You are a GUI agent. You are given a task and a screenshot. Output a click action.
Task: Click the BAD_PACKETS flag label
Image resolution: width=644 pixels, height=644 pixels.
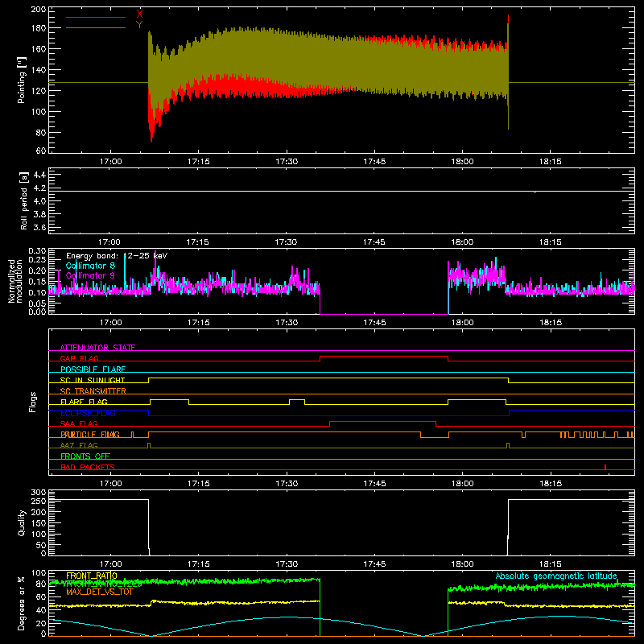click(88, 467)
